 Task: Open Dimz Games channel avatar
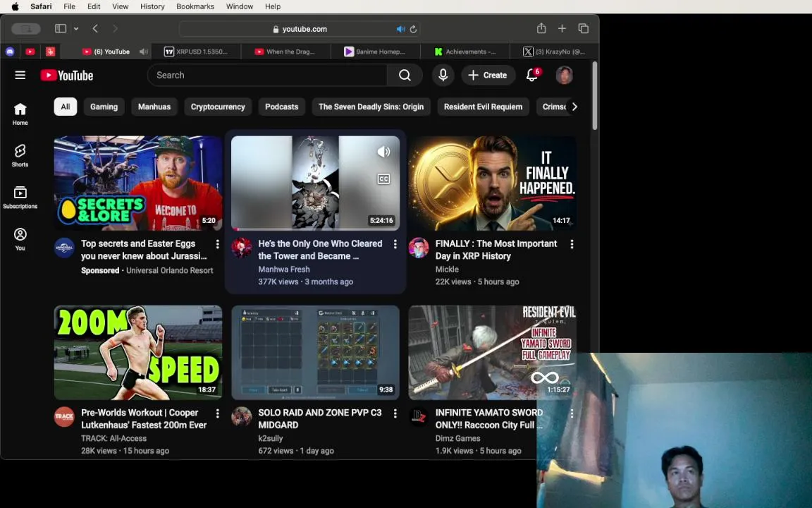(x=419, y=417)
